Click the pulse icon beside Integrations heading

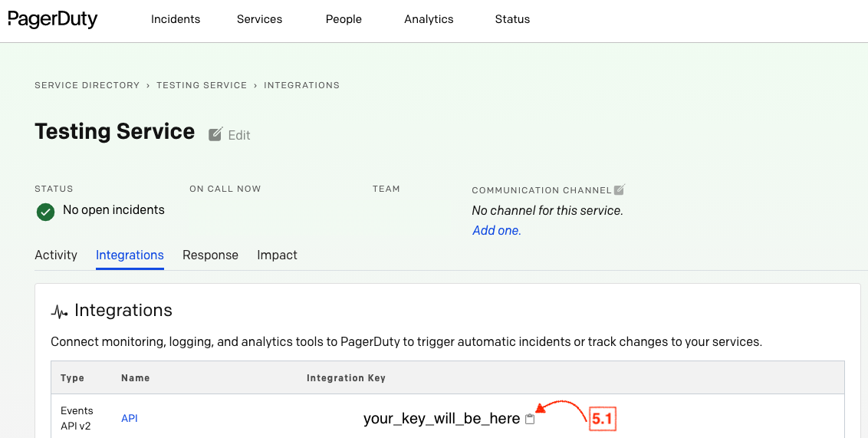tap(59, 312)
